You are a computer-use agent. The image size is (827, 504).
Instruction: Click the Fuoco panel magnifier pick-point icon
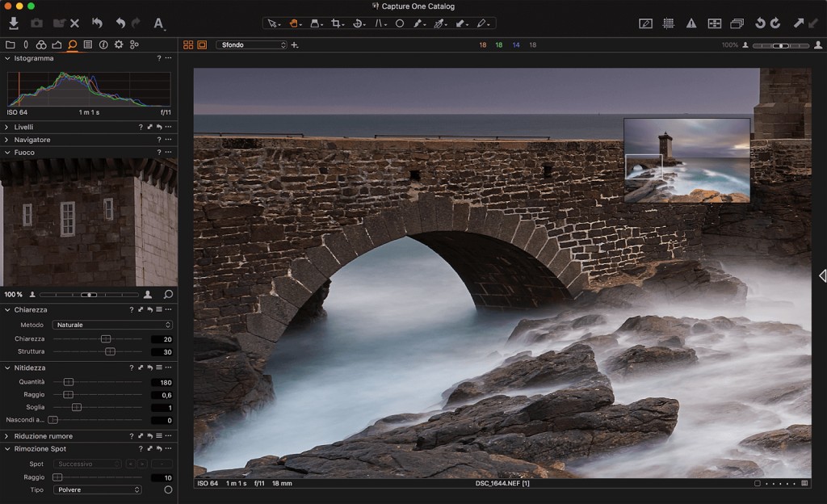[x=168, y=294]
